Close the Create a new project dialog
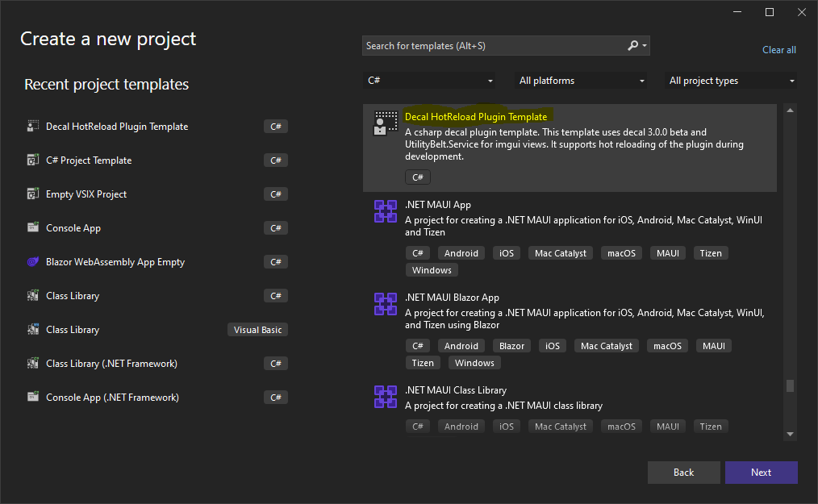This screenshot has height=504, width=818. tap(802, 12)
